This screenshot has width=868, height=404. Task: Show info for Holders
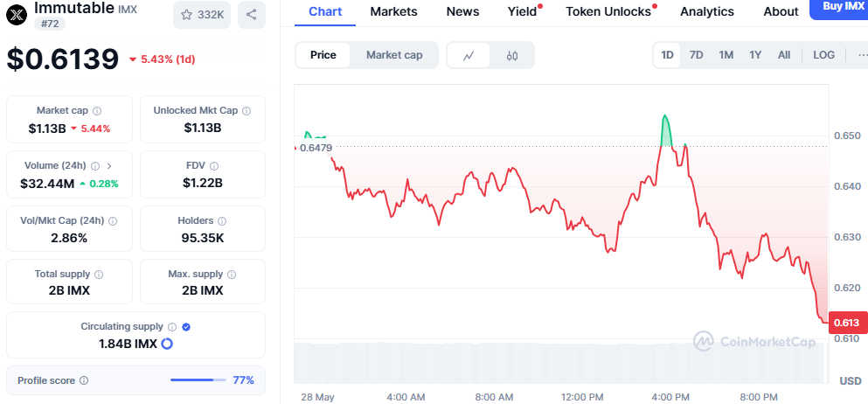pyautogui.click(x=222, y=221)
